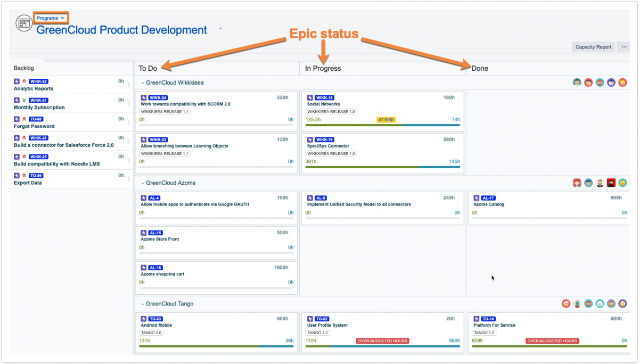Click the last avatar in GreenCloud Azome row

tap(622, 183)
